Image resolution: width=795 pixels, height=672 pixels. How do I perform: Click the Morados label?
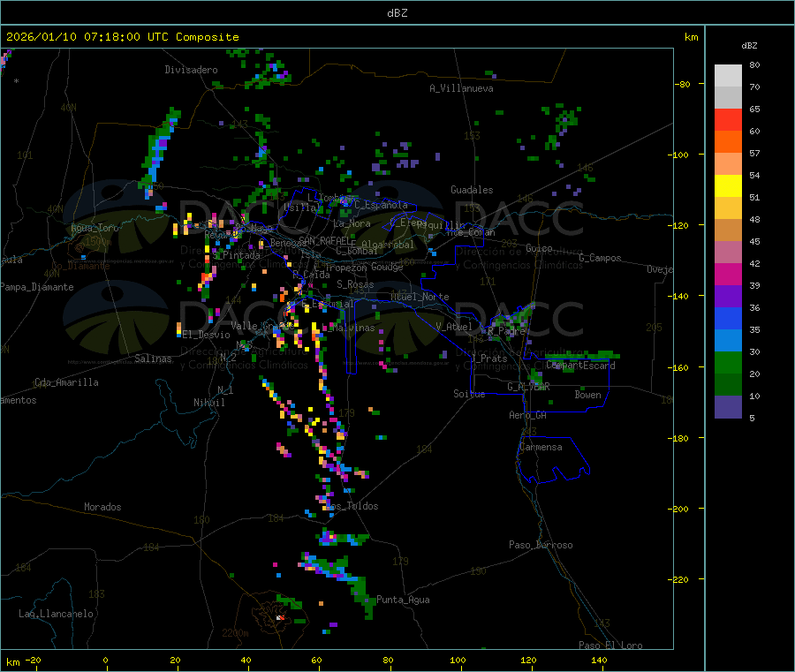[x=102, y=507]
